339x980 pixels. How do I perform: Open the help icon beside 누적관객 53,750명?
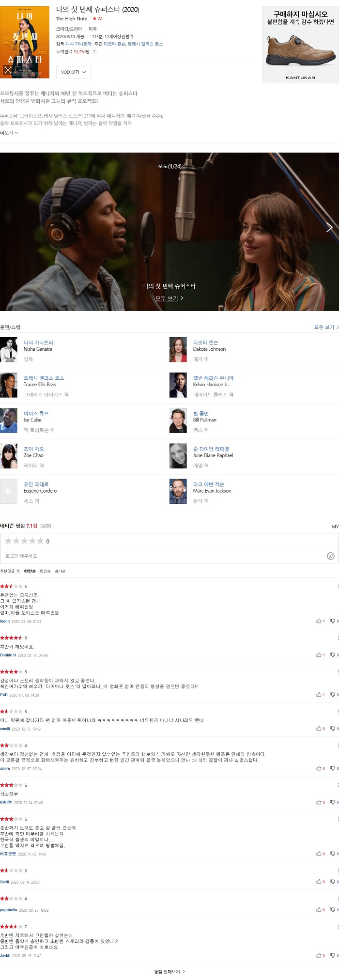tap(94, 52)
